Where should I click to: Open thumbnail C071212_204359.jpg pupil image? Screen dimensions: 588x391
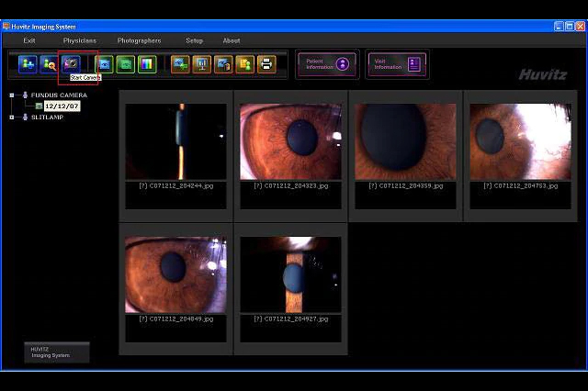pos(405,141)
